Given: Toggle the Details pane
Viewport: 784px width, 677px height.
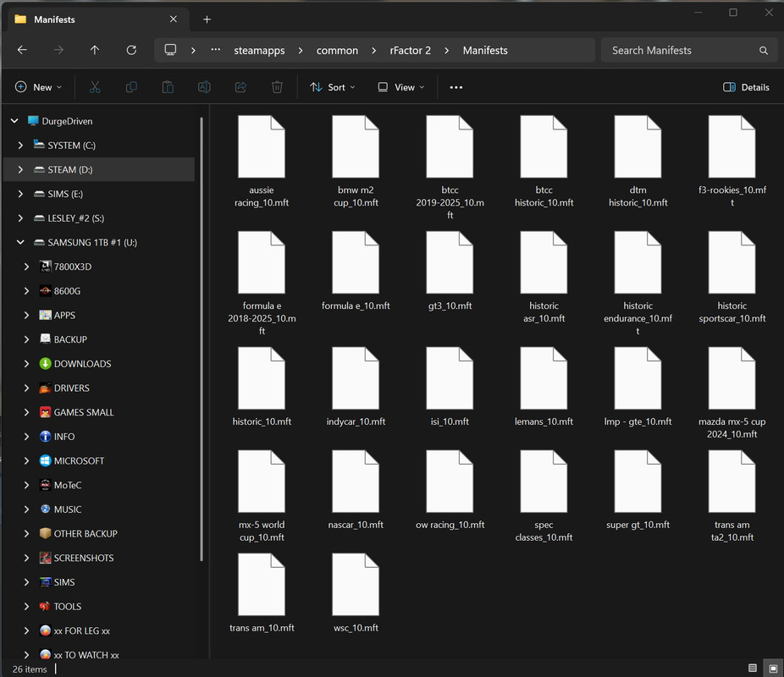Looking at the screenshot, I should (x=746, y=87).
